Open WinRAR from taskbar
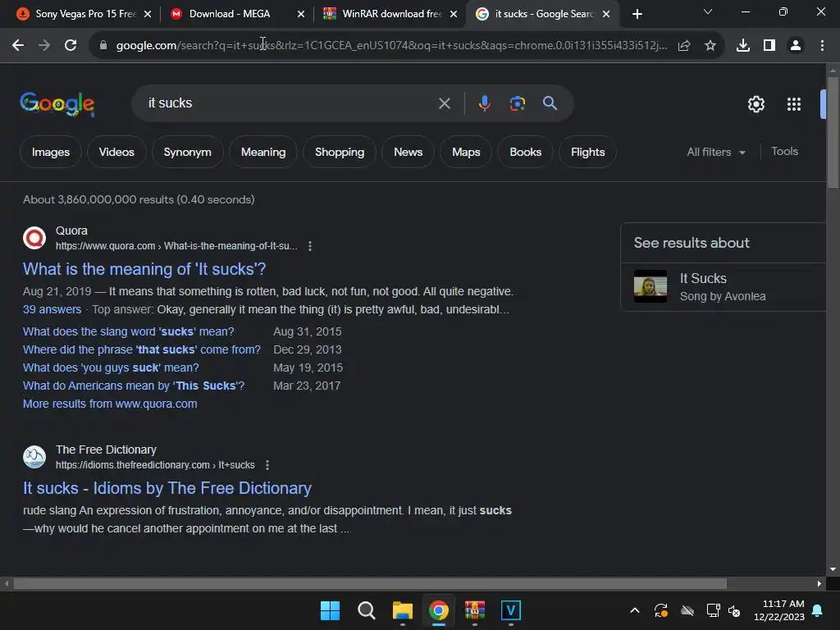 tap(475, 610)
